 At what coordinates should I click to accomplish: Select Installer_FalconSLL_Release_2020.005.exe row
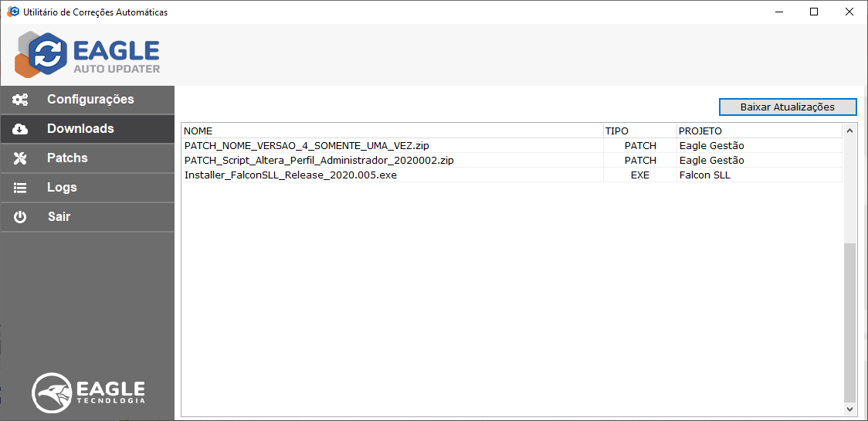512,175
